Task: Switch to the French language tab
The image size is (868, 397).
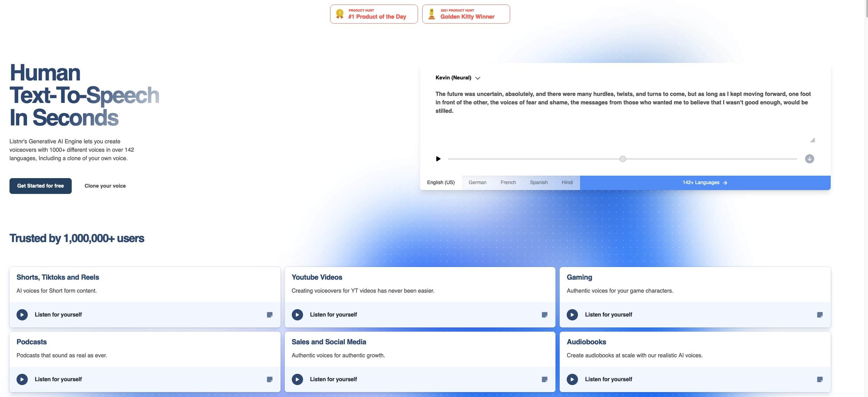Action: click(x=508, y=183)
